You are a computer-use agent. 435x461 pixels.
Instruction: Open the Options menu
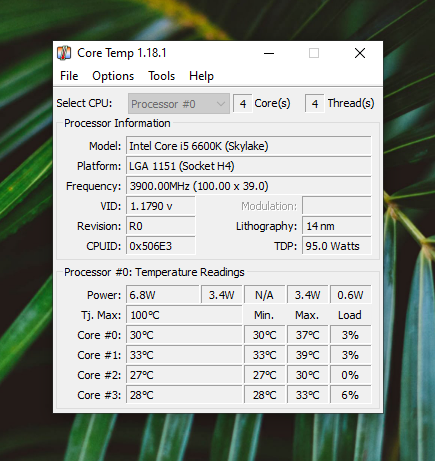(113, 76)
